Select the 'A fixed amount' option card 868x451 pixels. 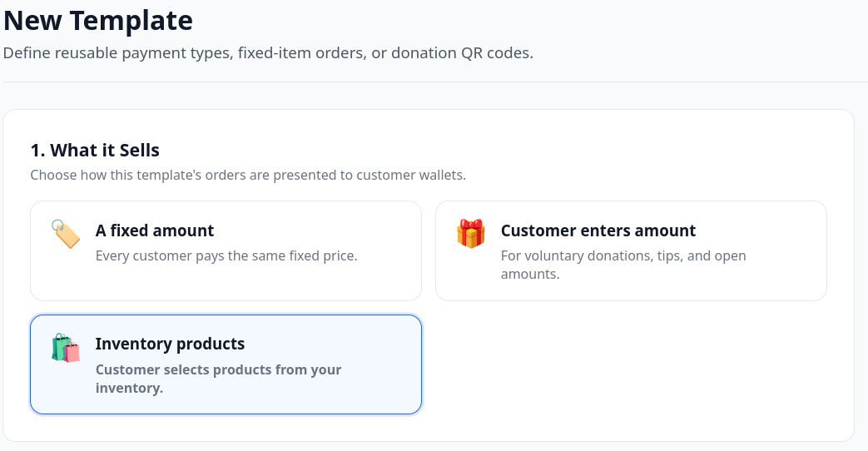(x=226, y=250)
